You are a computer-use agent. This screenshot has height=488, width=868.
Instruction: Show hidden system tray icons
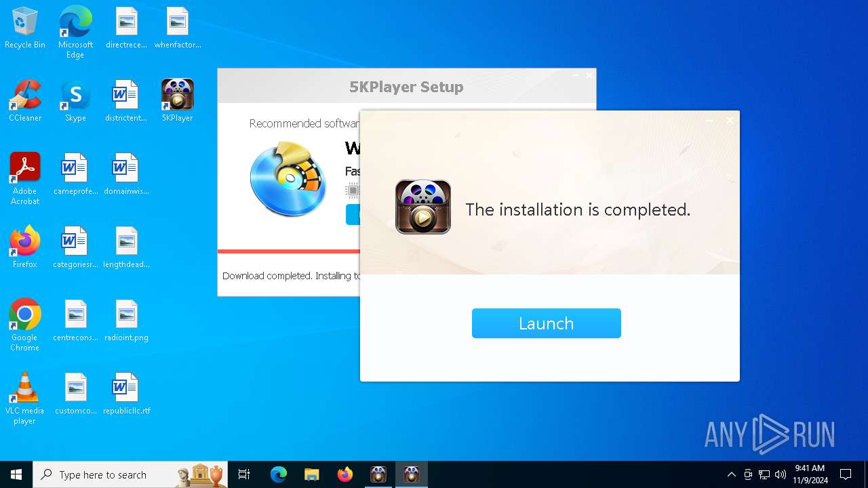pos(731,474)
